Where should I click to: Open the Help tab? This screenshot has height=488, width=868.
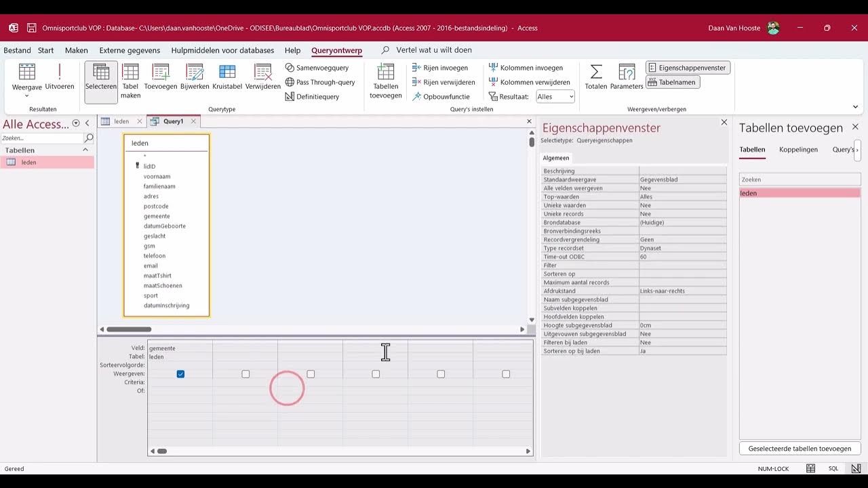pos(292,50)
